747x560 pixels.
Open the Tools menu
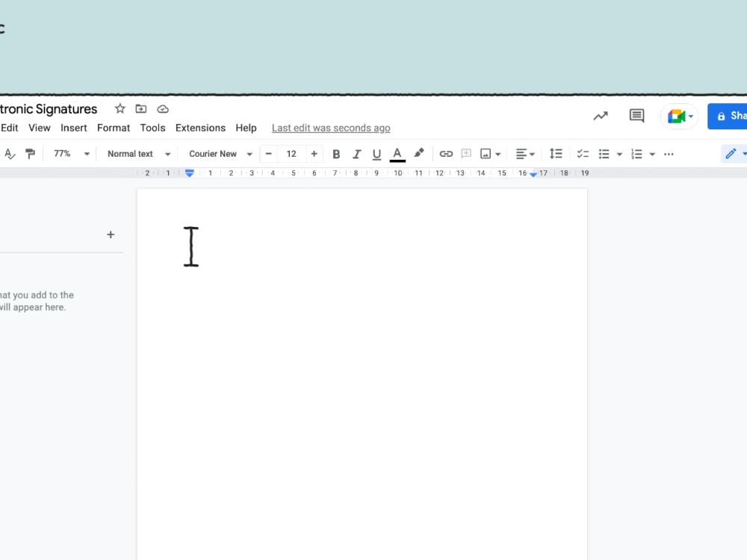tap(152, 128)
